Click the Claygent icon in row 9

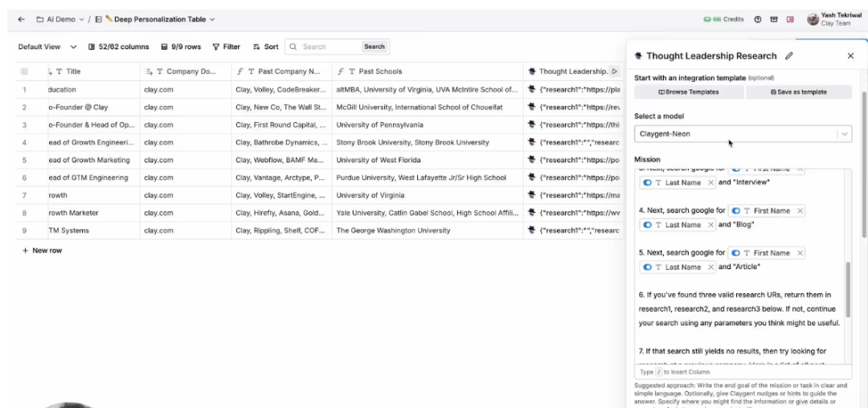532,231
